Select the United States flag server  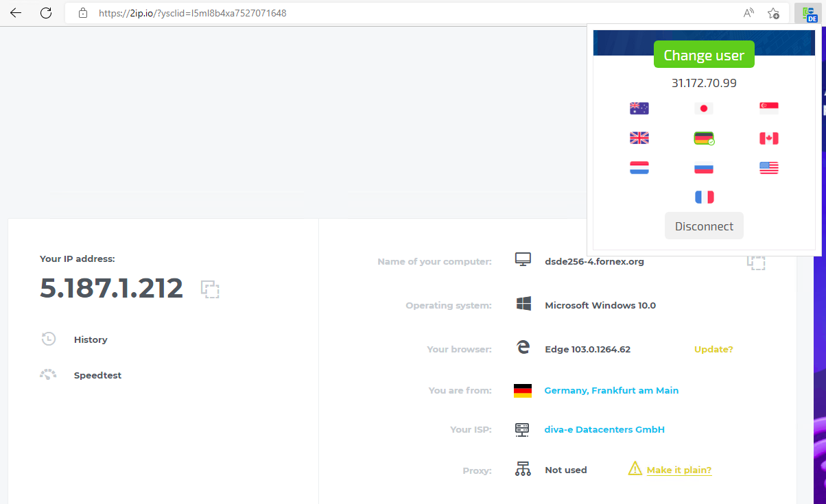tap(769, 167)
